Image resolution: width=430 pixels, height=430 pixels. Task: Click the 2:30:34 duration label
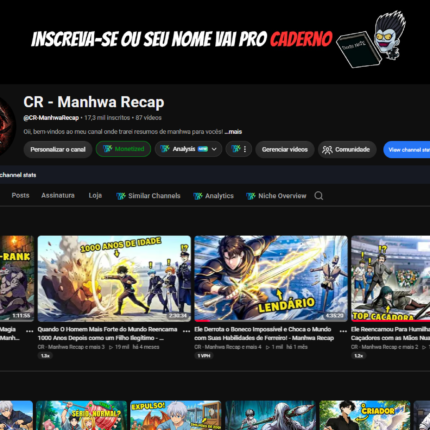click(x=178, y=316)
